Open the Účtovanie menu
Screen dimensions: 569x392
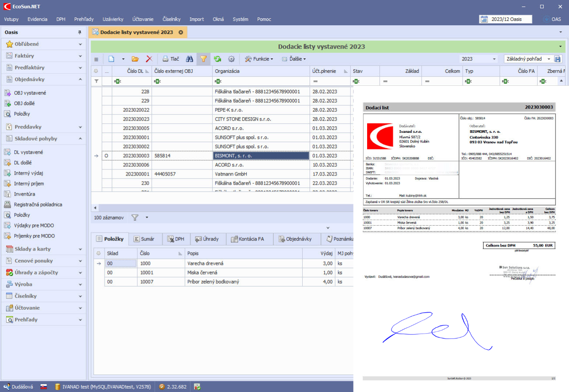(143, 19)
